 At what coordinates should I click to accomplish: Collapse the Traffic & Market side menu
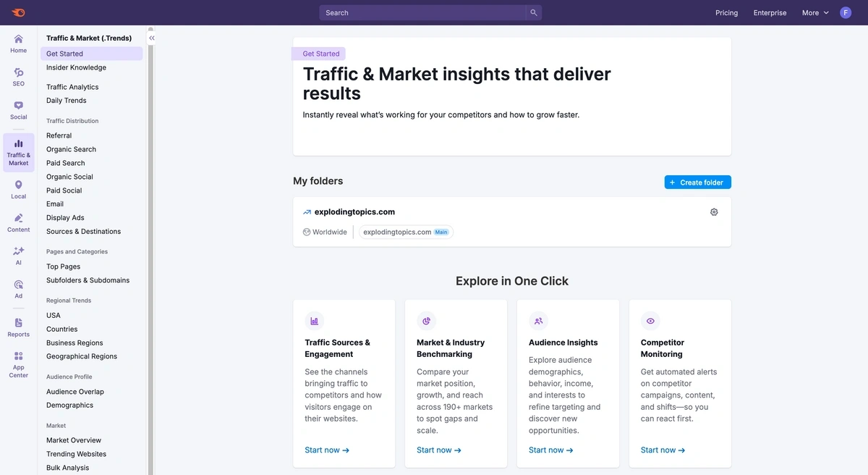(x=152, y=38)
